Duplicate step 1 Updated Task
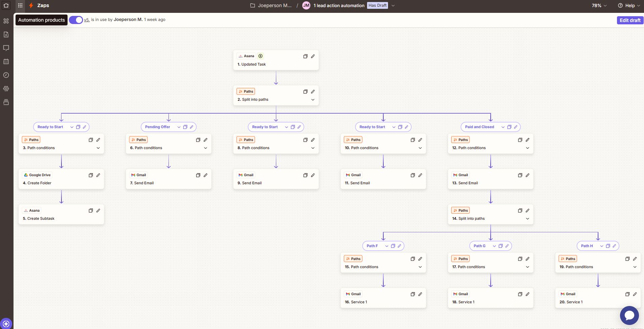 [305, 56]
